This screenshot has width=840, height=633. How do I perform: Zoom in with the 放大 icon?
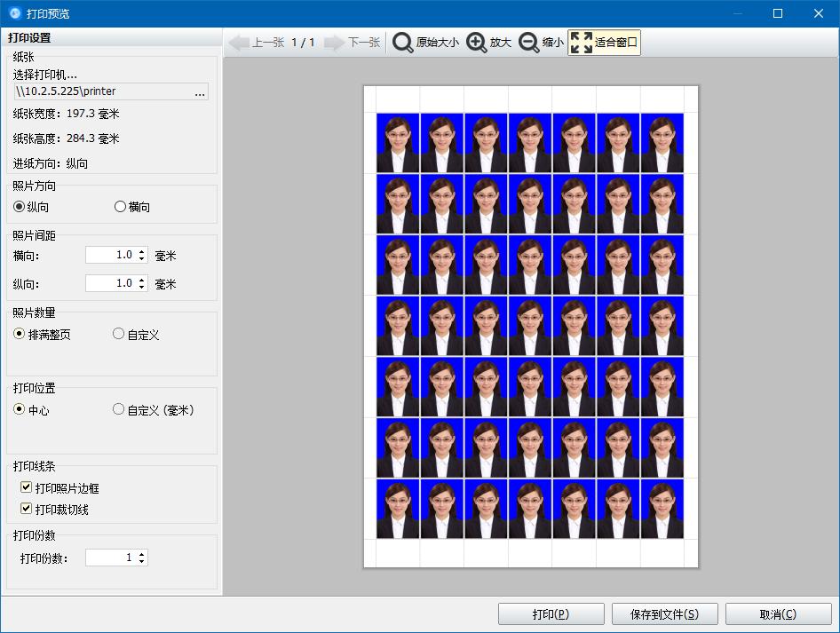tap(476, 43)
